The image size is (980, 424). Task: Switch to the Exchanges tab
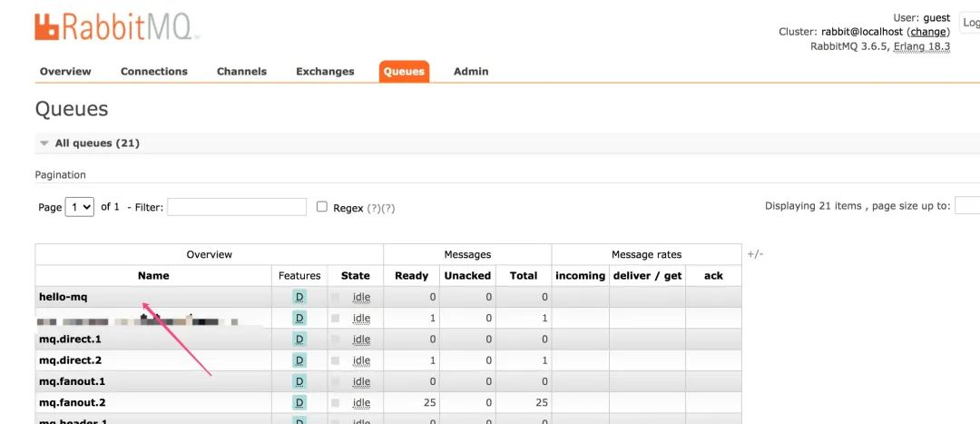coord(325,72)
